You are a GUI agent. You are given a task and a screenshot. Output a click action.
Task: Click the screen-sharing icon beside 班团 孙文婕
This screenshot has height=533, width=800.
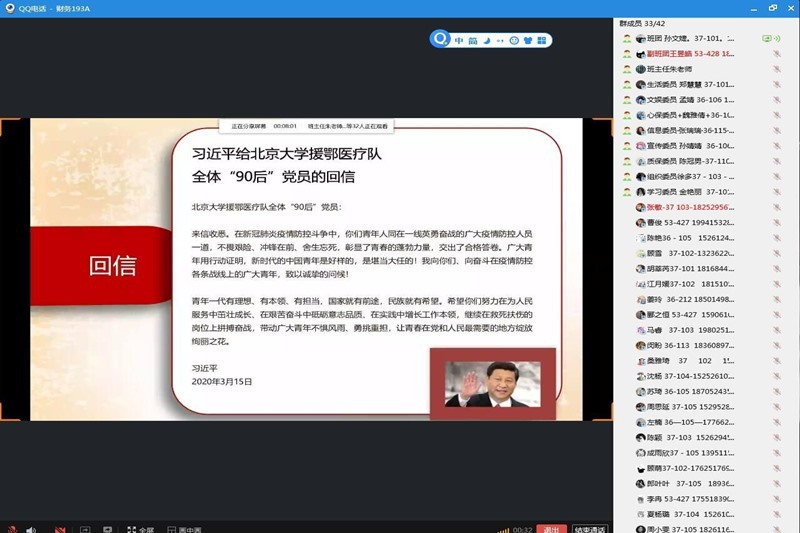pos(766,38)
